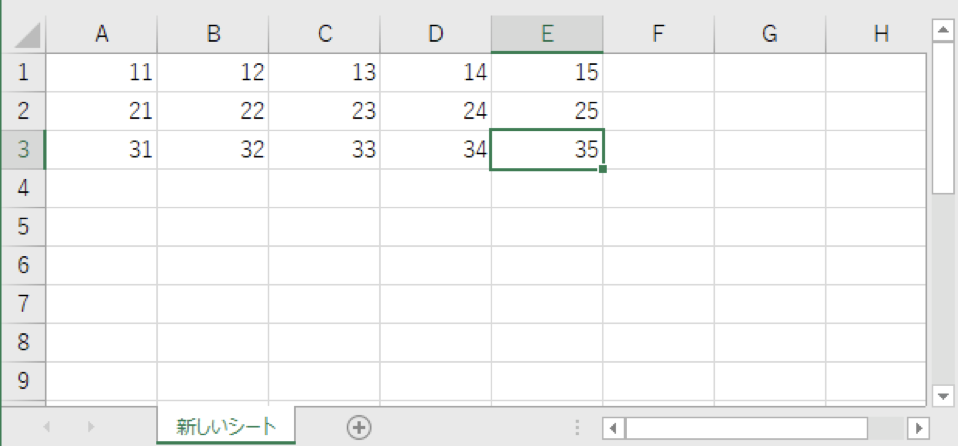
Task: Click the horizontal scrollbar left arrow
Action: point(614,428)
